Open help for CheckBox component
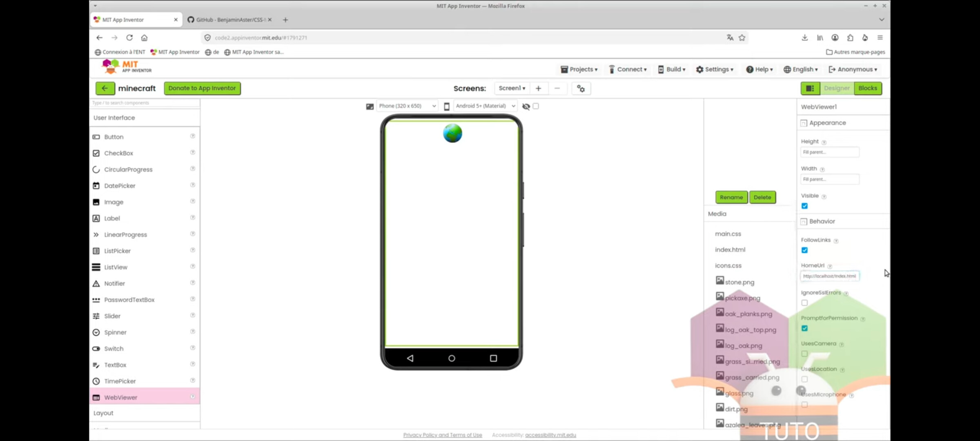The image size is (980, 441). coord(192,152)
